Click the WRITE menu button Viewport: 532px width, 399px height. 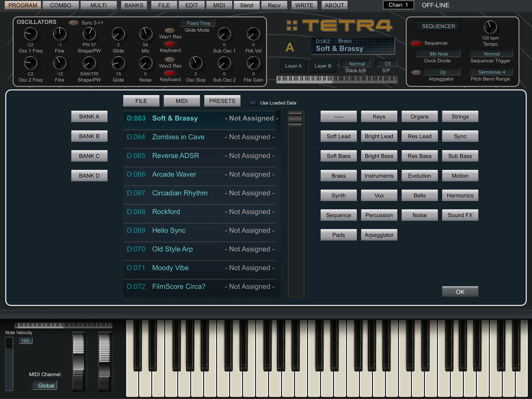pyautogui.click(x=304, y=5)
